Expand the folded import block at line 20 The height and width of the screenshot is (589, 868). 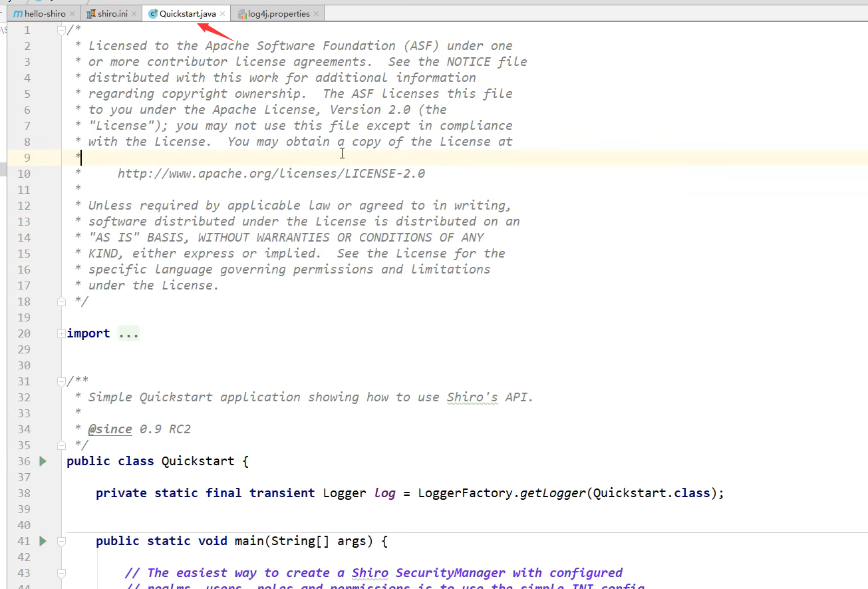coord(61,333)
